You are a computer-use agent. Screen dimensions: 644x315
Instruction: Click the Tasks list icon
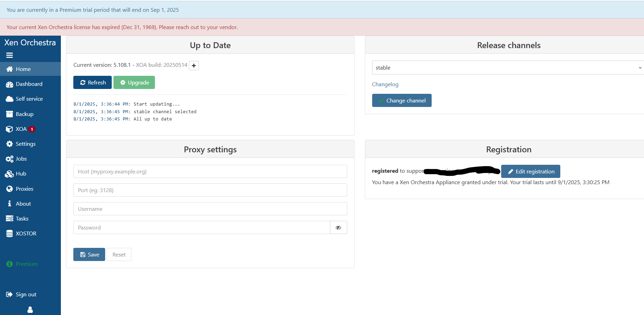[x=9, y=219]
